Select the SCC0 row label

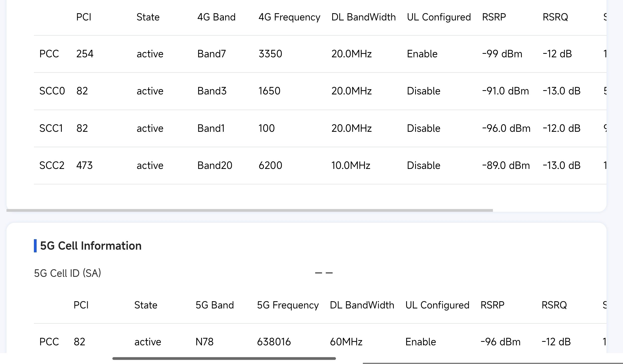pyautogui.click(x=52, y=91)
